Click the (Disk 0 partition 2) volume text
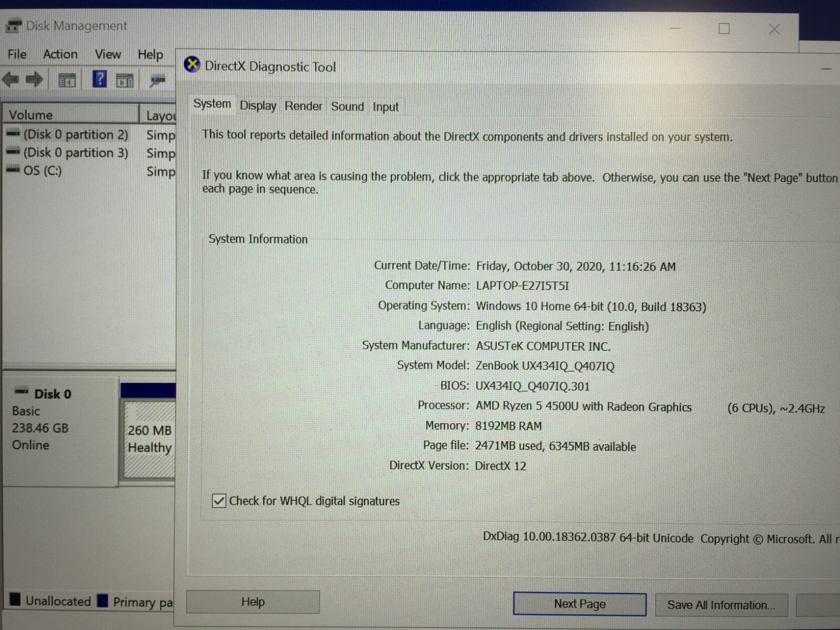 click(x=76, y=134)
